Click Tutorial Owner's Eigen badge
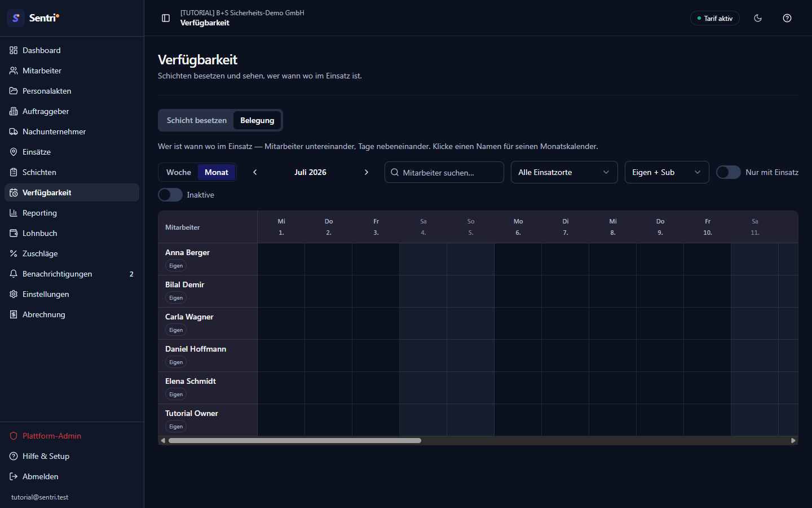 176,427
